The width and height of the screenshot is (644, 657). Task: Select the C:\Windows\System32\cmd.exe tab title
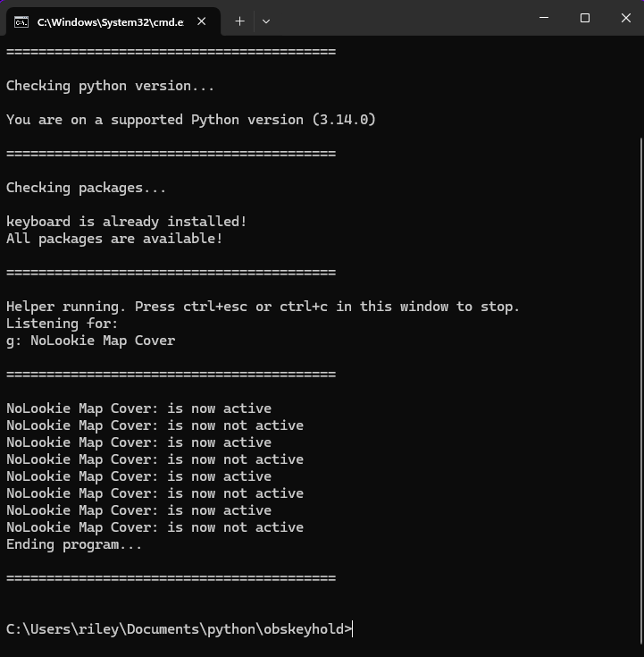(x=110, y=21)
